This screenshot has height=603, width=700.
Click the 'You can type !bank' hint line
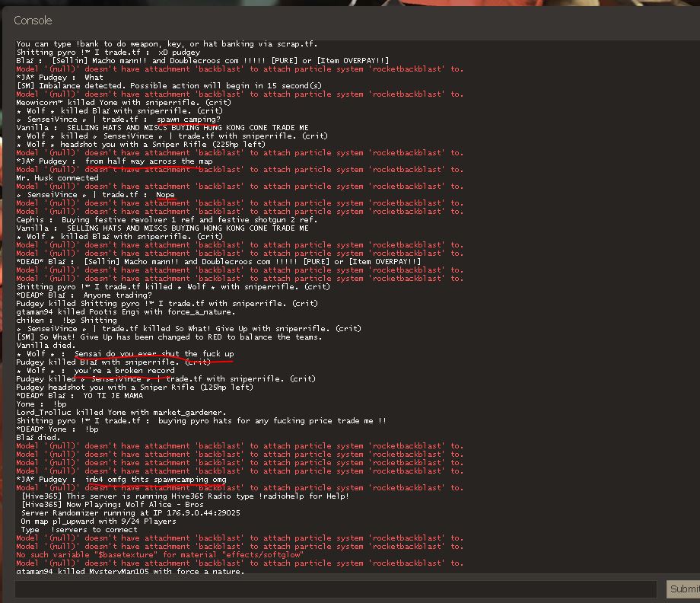pos(167,44)
